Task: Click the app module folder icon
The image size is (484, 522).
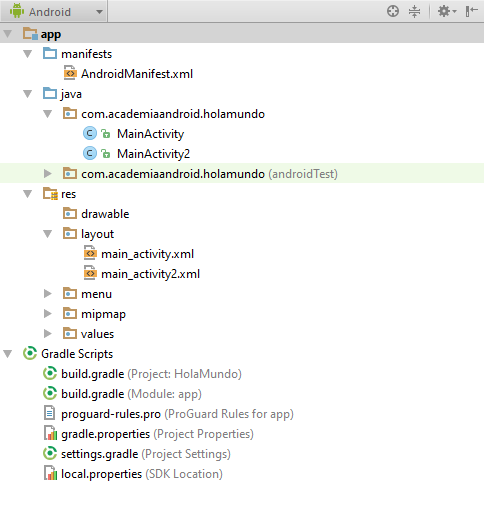Action: [x=30, y=33]
